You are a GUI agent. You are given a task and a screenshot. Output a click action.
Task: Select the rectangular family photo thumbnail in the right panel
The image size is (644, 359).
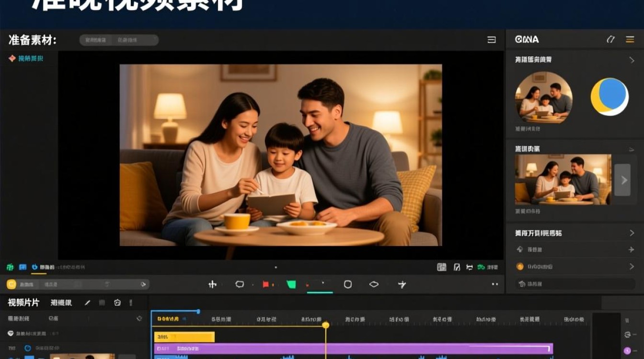click(563, 179)
